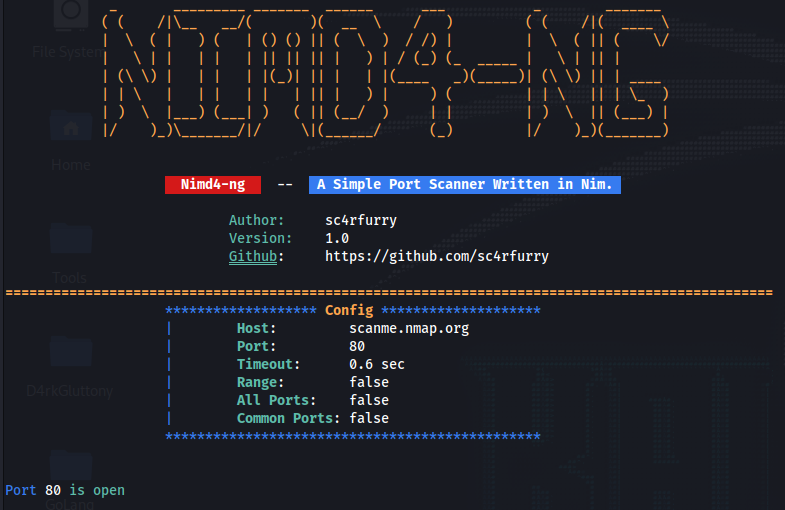785x510 pixels.
Task: Open the D4rkGluttony folder desktop icon behind terminal
Action: point(70,367)
